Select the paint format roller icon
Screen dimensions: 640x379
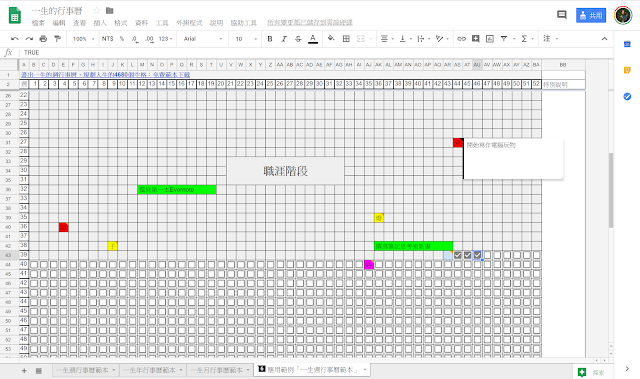click(58, 39)
